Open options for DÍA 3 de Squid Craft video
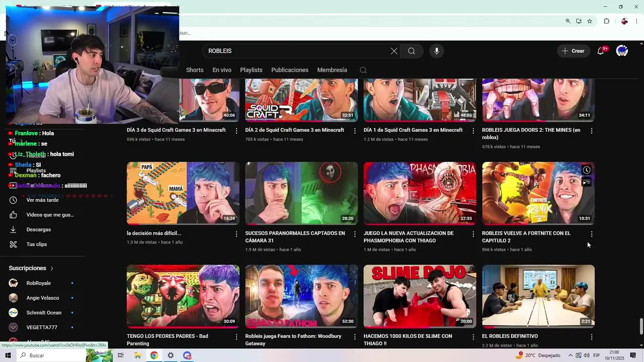 pos(236,131)
